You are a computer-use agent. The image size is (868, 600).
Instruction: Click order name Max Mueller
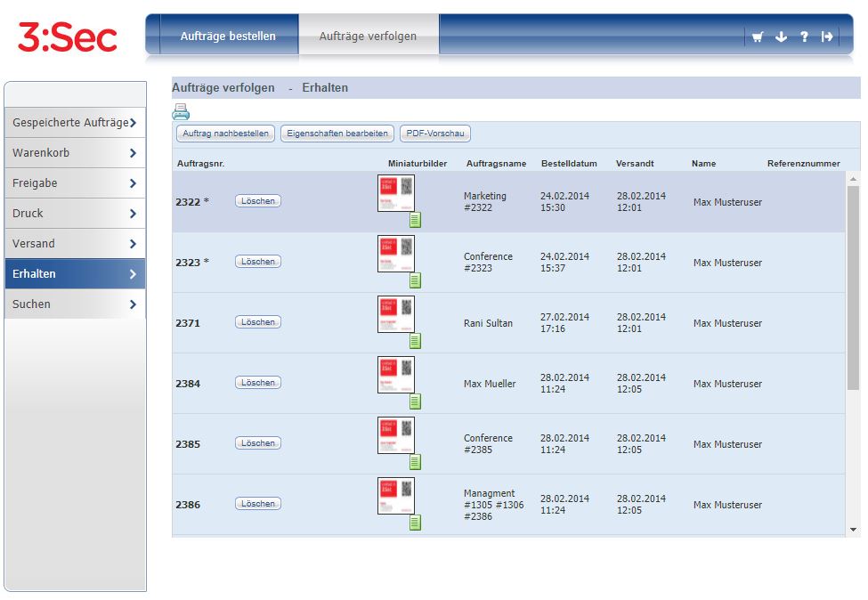pyautogui.click(x=490, y=384)
